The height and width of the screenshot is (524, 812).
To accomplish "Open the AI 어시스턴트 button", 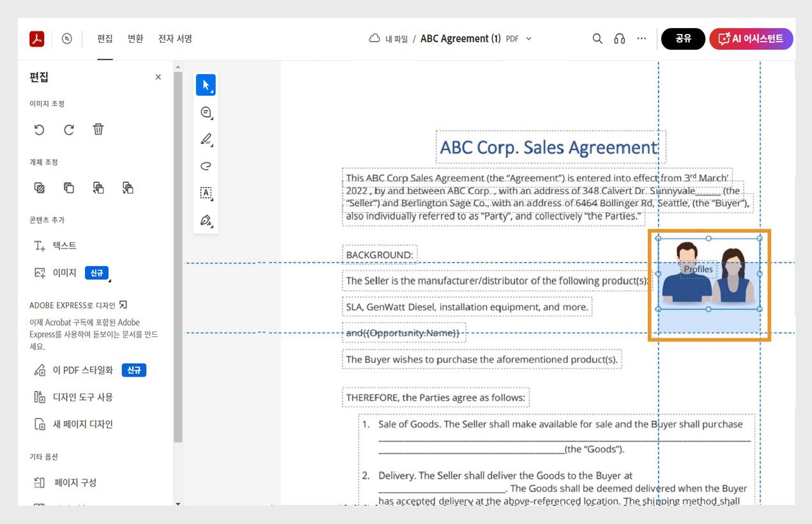I will click(x=751, y=39).
